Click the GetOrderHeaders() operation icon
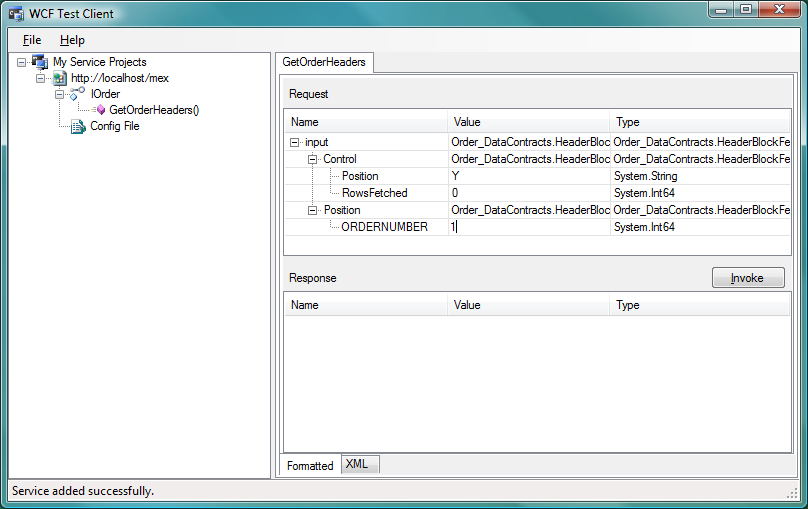 tap(100, 110)
